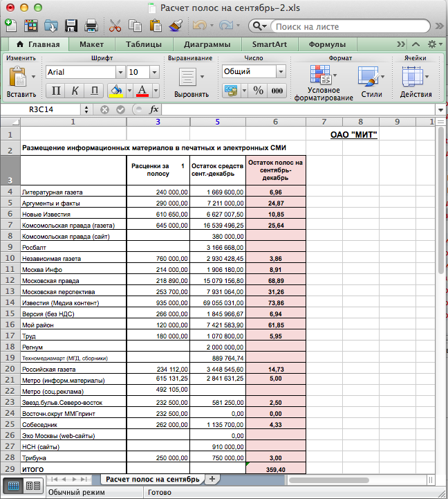Create a new workbook with the toolbar icon

pos(11,26)
